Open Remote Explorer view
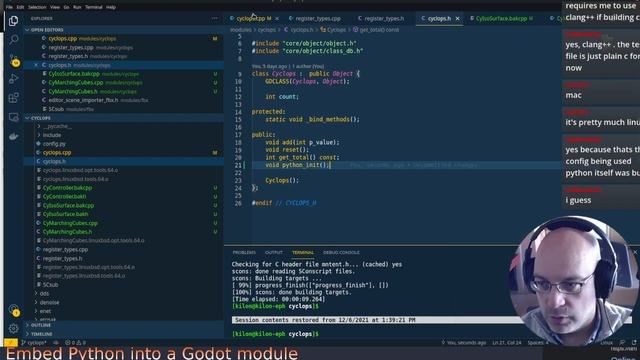640x360 pixels. (x=13, y=117)
